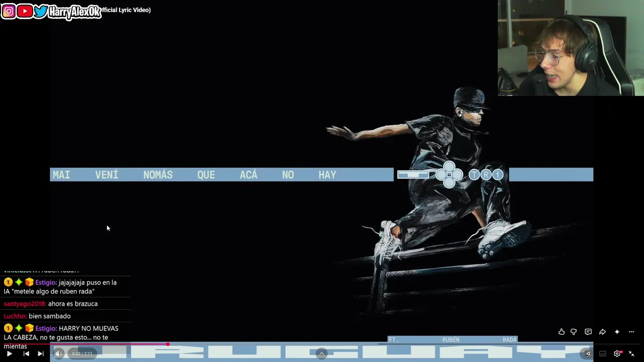Click the 'RUBÉN' credit text
The height and width of the screenshot is (362, 644).
pos(451,340)
